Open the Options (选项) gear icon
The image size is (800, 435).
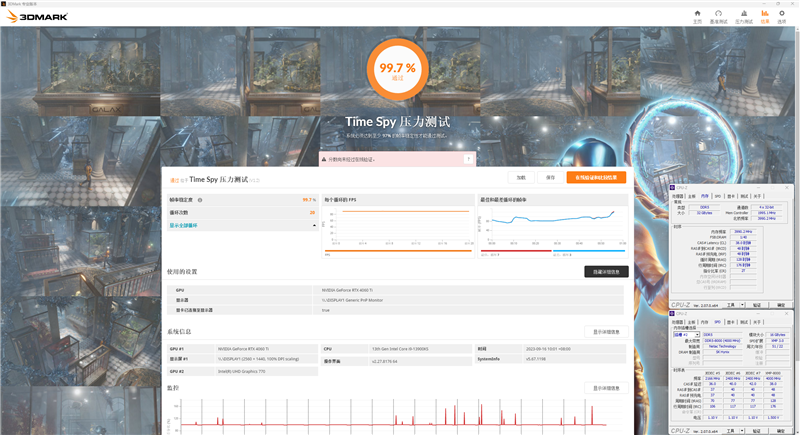[x=782, y=16]
